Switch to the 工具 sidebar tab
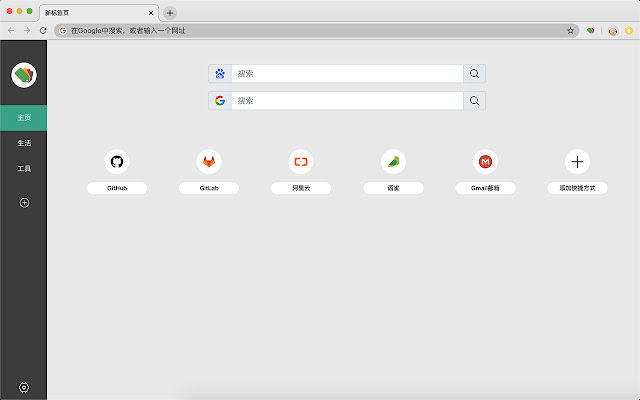Image resolution: width=640 pixels, height=400 pixels. (x=24, y=169)
